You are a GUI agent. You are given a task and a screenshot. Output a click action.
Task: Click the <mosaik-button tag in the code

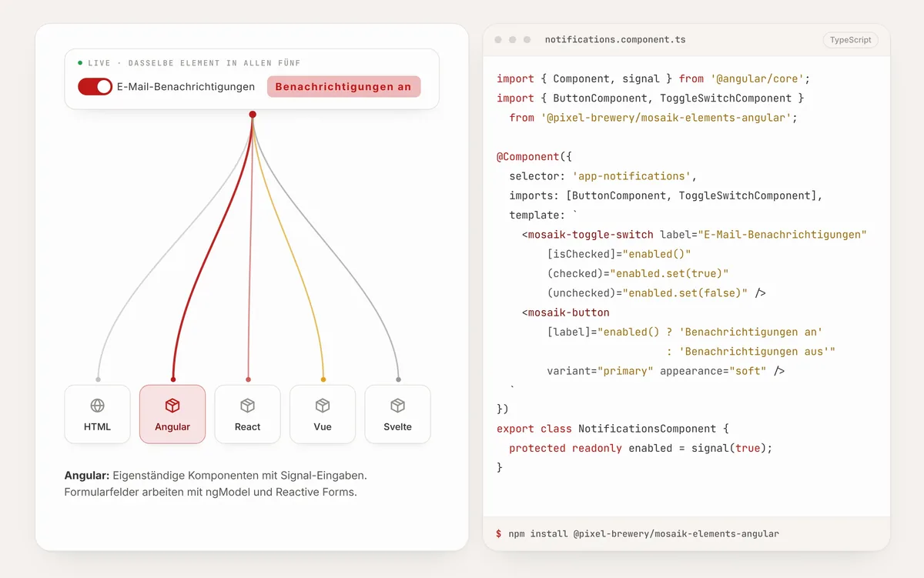(565, 312)
